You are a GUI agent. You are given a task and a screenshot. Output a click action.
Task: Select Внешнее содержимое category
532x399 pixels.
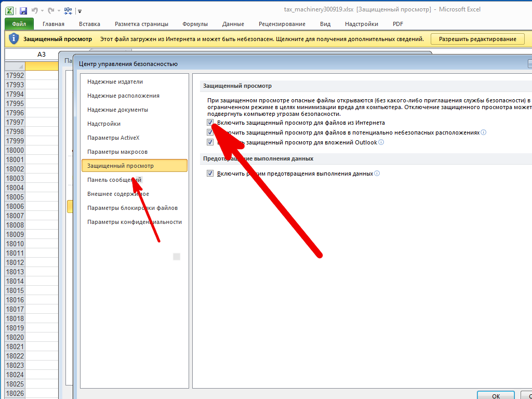tap(135, 194)
